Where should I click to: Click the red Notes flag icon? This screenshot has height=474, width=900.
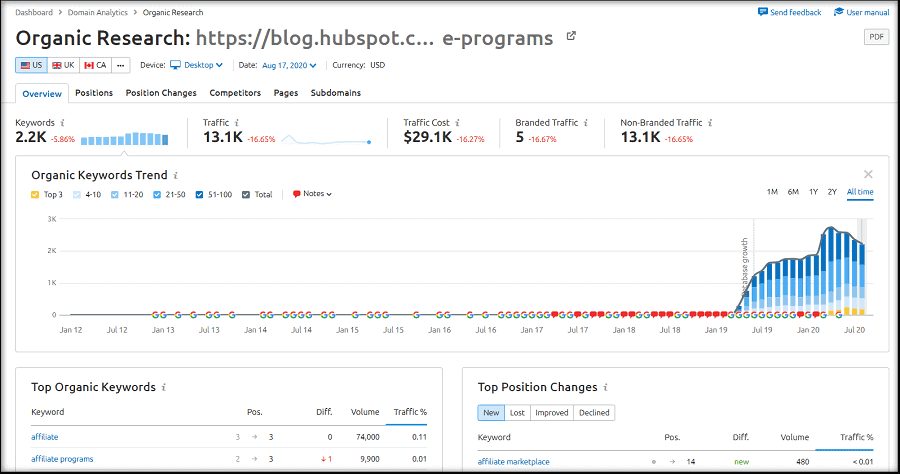[297, 194]
